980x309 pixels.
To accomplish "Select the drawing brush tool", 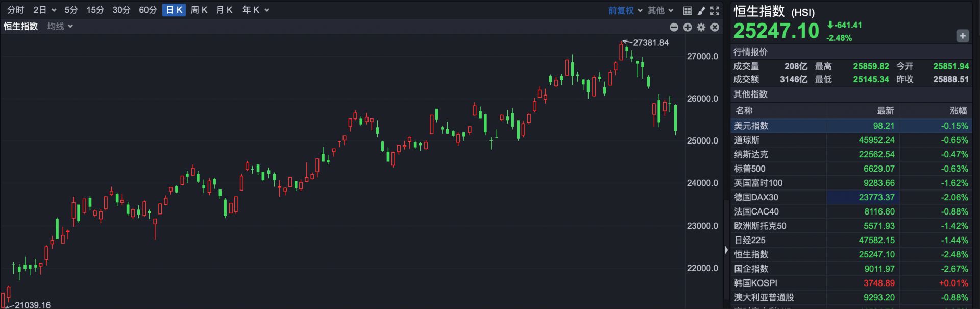I will pyautogui.click(x=701, y=10).
